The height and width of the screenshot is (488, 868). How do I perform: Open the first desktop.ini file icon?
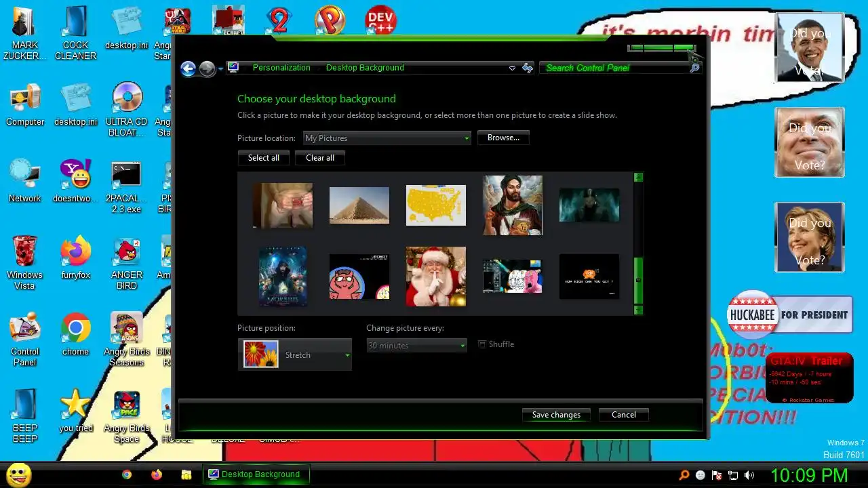pos(127,28)
